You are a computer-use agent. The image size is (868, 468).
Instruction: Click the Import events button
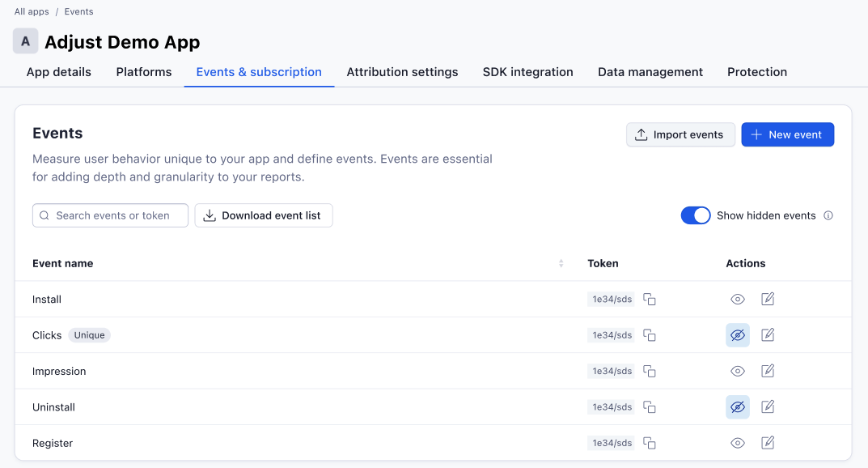click(x=680, y=134)
